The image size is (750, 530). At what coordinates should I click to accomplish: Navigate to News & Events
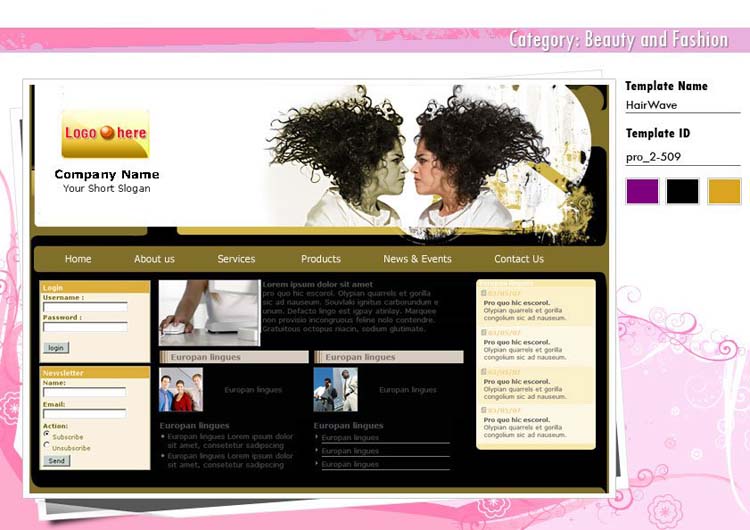pos(417,259)
